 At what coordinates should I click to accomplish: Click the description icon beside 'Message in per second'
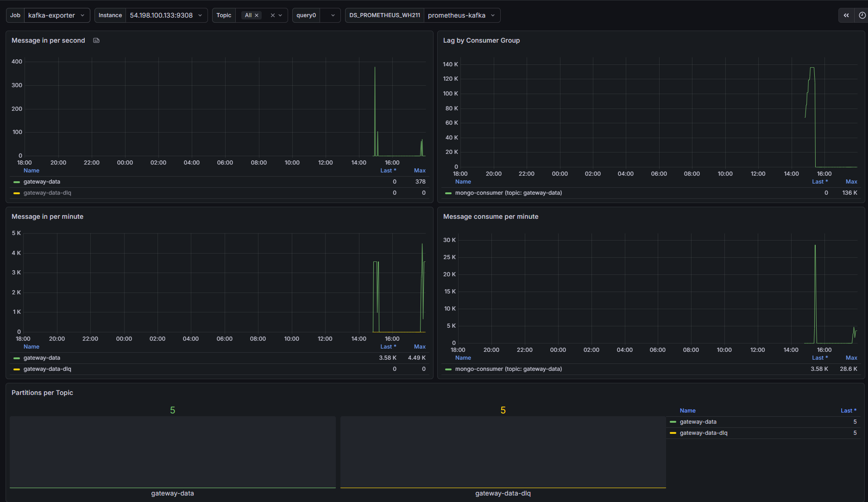[x=96, y=40]
